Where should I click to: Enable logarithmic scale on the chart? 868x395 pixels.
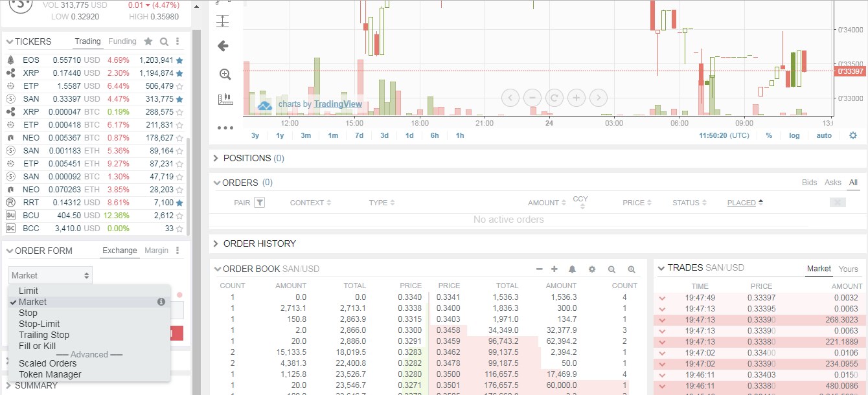pos(795,135)
